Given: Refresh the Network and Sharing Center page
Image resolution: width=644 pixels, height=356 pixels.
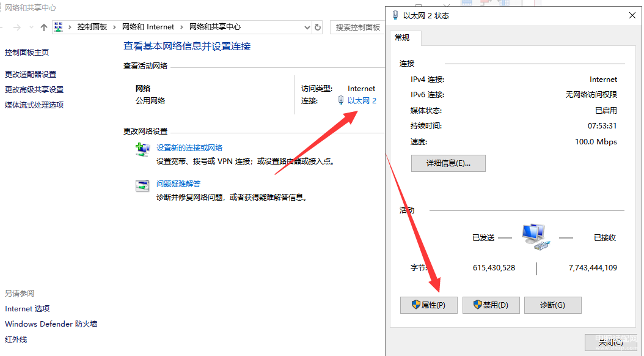Looking at the screenshot, I should [318, 27].
